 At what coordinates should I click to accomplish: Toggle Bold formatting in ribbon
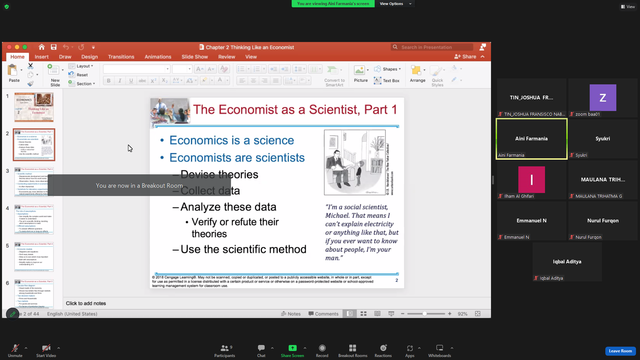tap(109, 81)
